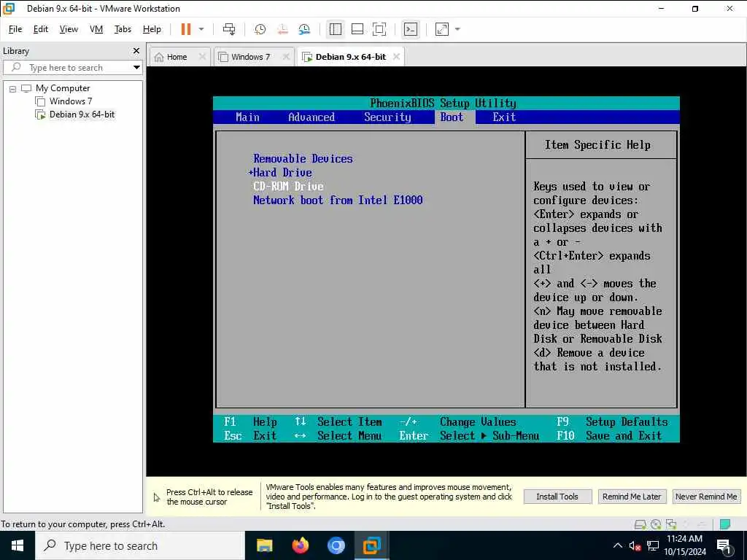Click the Remind Me Later button
The image size is (747, 560).
click(x=632, y=497)
